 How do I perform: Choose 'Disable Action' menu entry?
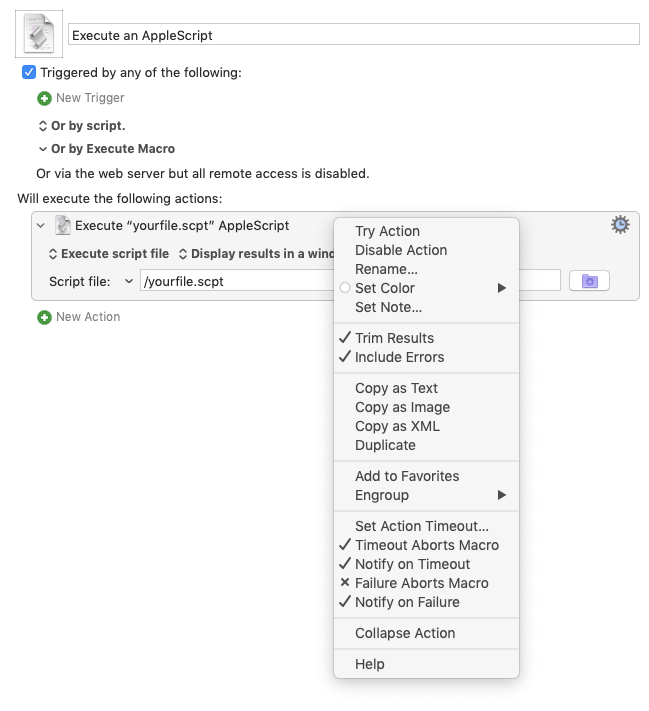tap(426, 250)
